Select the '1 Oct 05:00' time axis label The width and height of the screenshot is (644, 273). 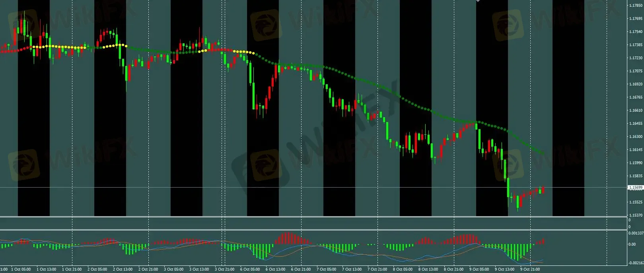click(21, 269)
